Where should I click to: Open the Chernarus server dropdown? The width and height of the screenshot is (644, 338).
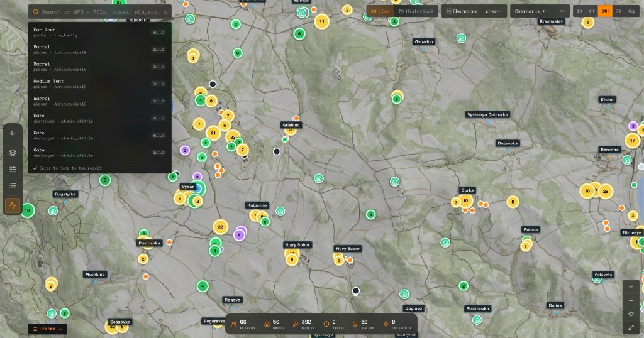(474, 11)
